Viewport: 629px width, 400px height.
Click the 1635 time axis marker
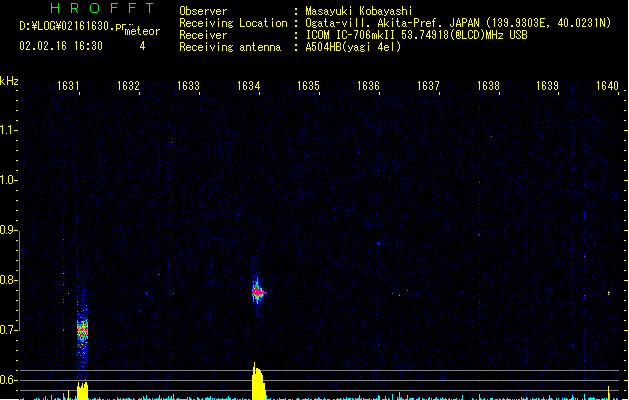coord(308,86)
